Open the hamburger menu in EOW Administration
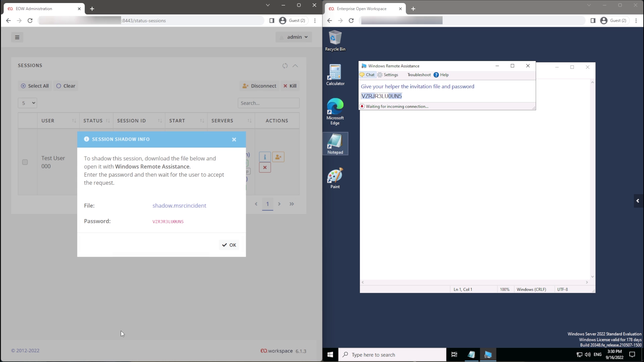Image resolution: width=644 pixels, height=362 pixels. coord(17,37)
